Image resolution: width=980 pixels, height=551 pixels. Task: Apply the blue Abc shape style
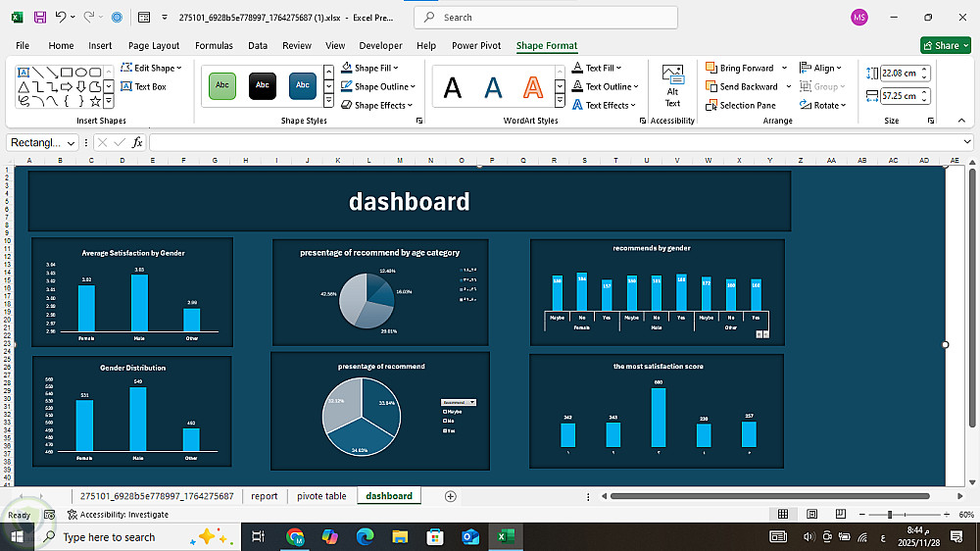pyautogui.click(x=303, y=85)
